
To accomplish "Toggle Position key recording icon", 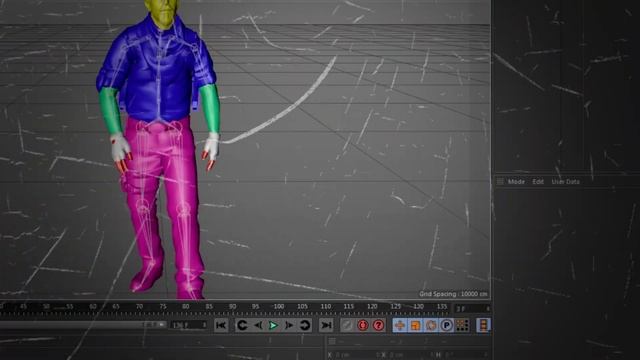I will (x=400, y=325).
